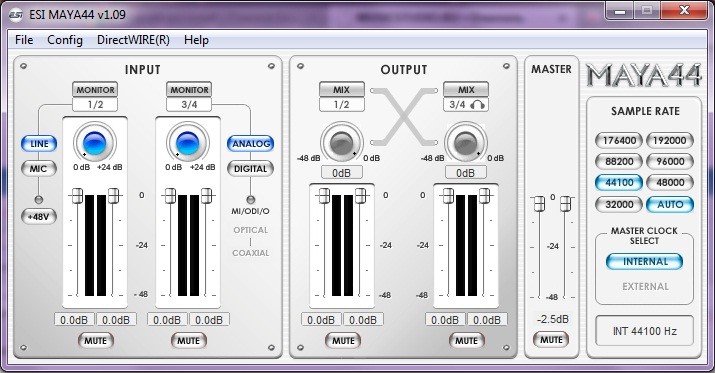Click right fader of input 3/4
Image resolution: width=715 pixels, height=373 pixels.
(x=206, y=196)
